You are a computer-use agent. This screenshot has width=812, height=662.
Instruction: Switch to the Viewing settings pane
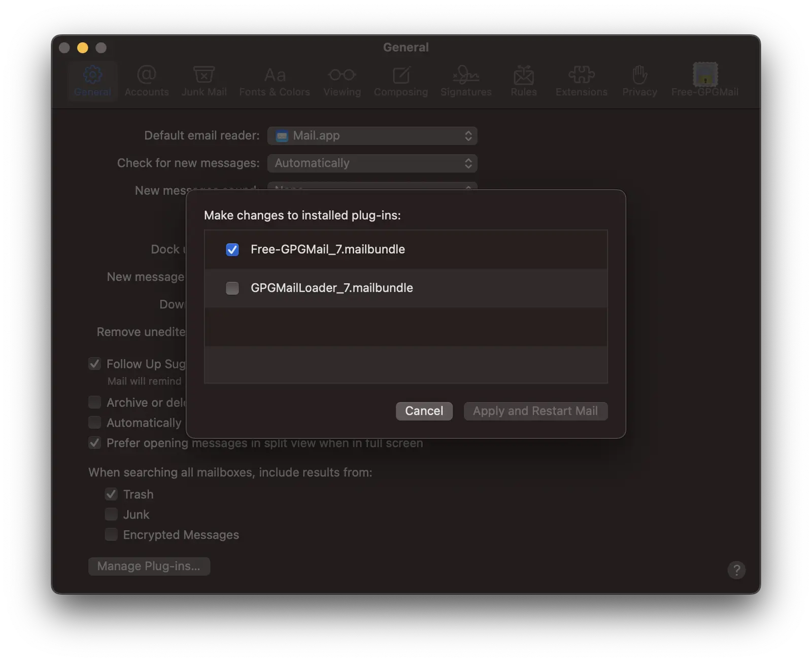[342, 80]
